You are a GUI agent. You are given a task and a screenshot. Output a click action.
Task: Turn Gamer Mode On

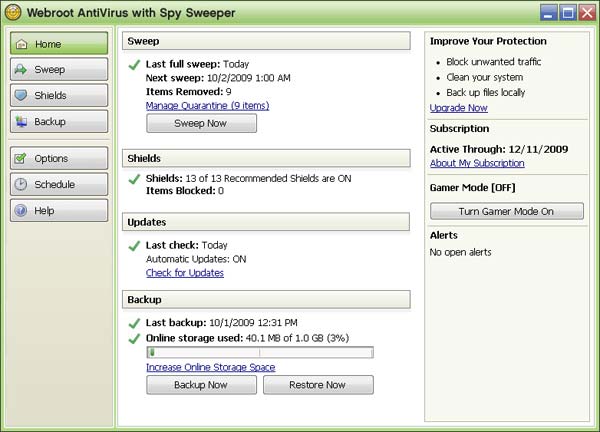coord(506,211)
